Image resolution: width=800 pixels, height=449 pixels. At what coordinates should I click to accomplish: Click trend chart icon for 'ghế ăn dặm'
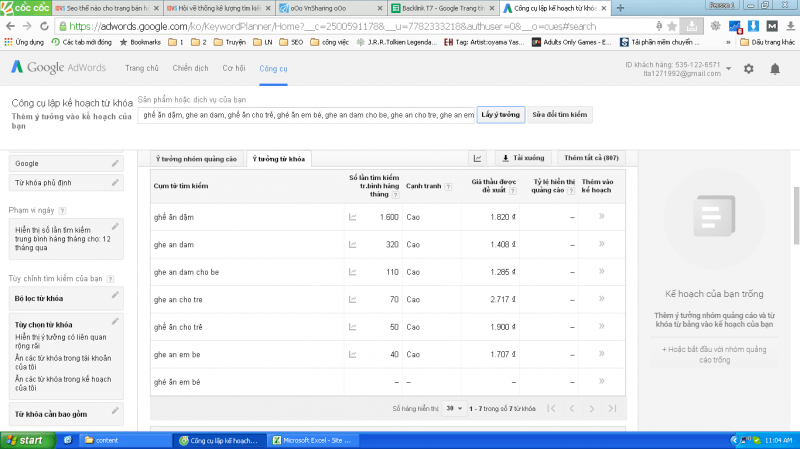[x=352, y=216]
